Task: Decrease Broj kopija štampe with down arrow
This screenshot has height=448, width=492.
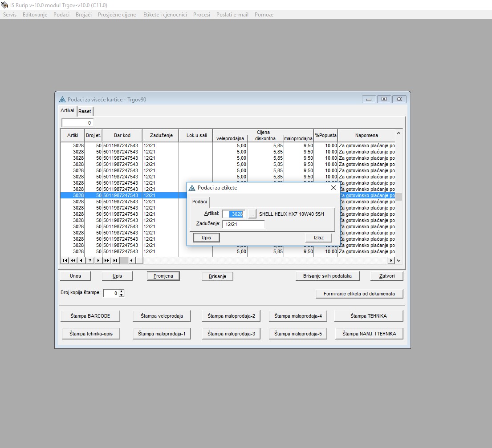Action: 122,295
